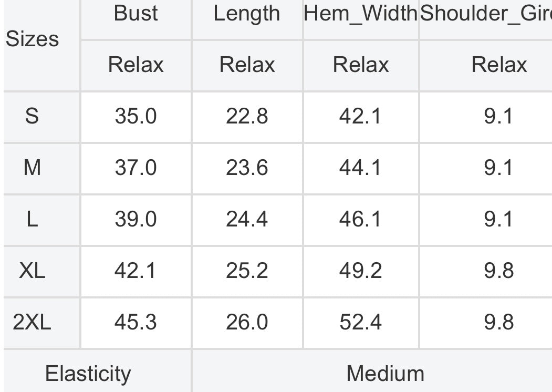The width and height of the screenshot is (552, 392).
Task: Click the Shoulder_Girth column header
Action: coord(486,14)
